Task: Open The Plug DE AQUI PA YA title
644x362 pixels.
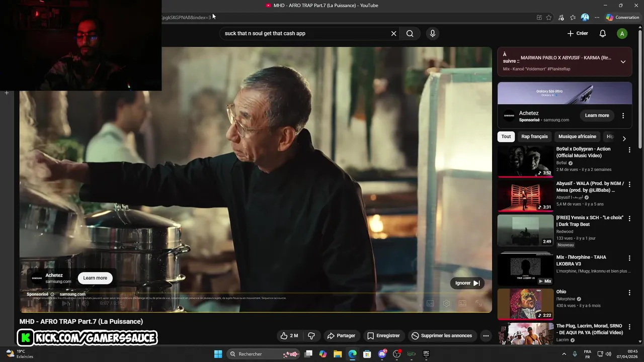Action: coord(589,329)
